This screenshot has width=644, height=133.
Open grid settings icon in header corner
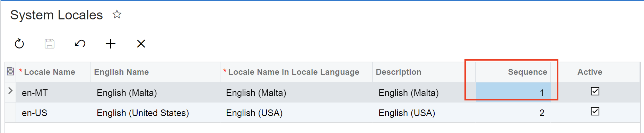point(10,71)
